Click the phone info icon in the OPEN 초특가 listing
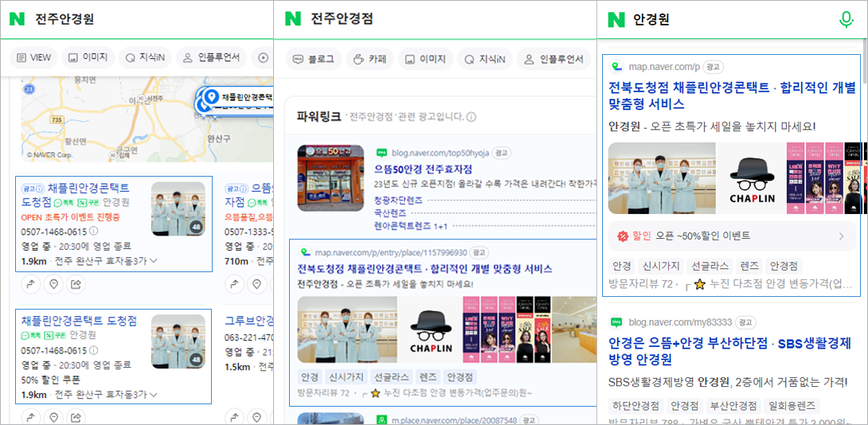 tap(93, 231)
